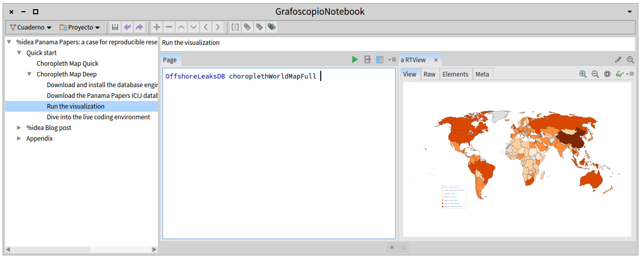Image resolution: width=644 pixels, height=259 pixels.
Task: Zoom in on the RTView map
Action: click(x=583, y=74)
